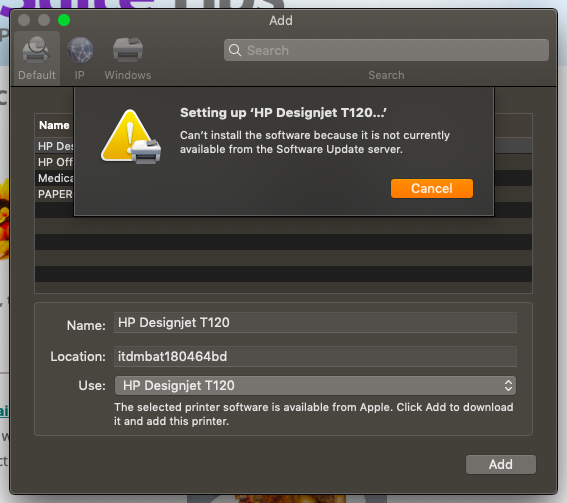Focus the Search field in toolbar

pos(386,50)
